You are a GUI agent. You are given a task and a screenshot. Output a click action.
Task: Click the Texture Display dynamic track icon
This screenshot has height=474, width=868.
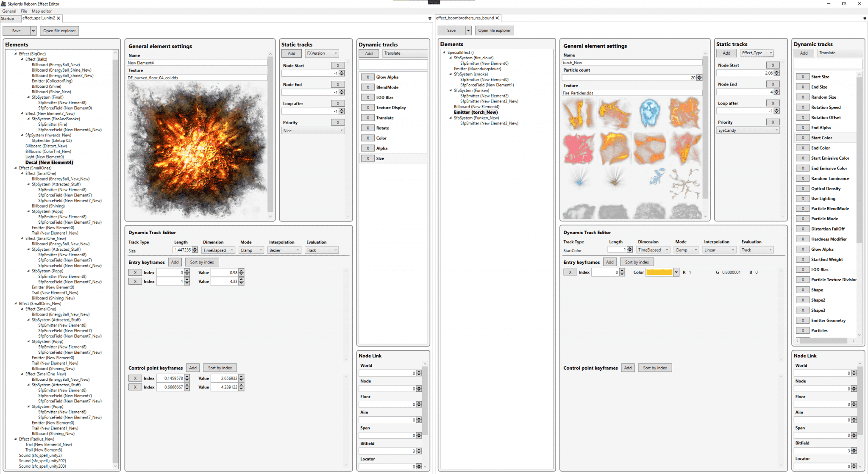tap(367, 108)
